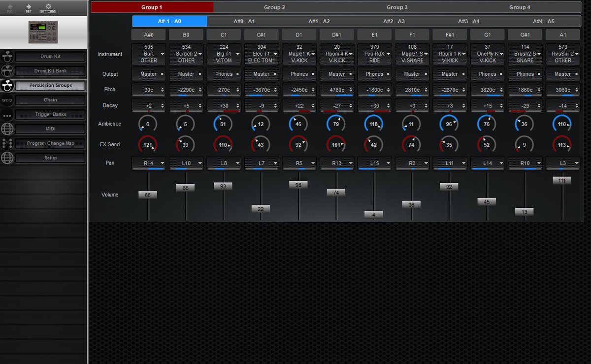Screen dimensions: 591x364
Task: Click the Put arrow icon
Action: pyautogui.click(x=10, y=8)
